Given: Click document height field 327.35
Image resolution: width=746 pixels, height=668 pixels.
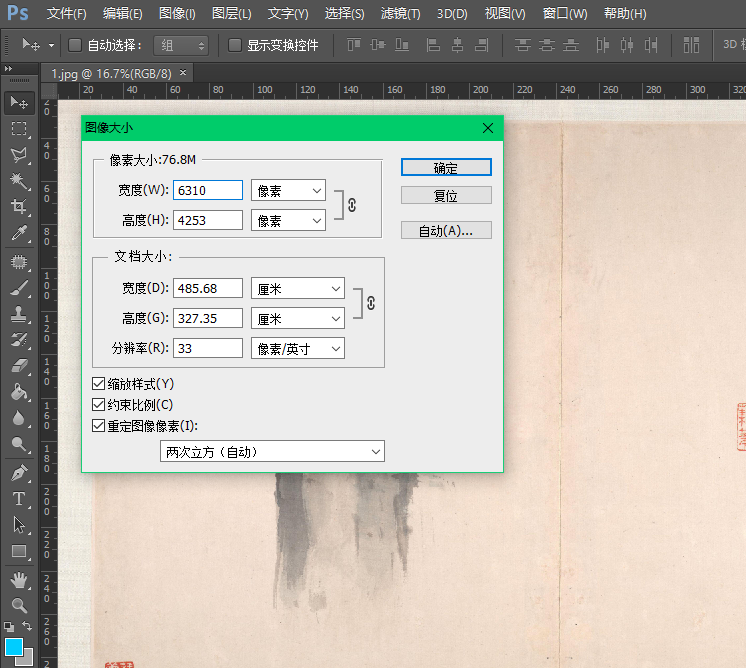Looking at the screenshot, I should point(208,318).
